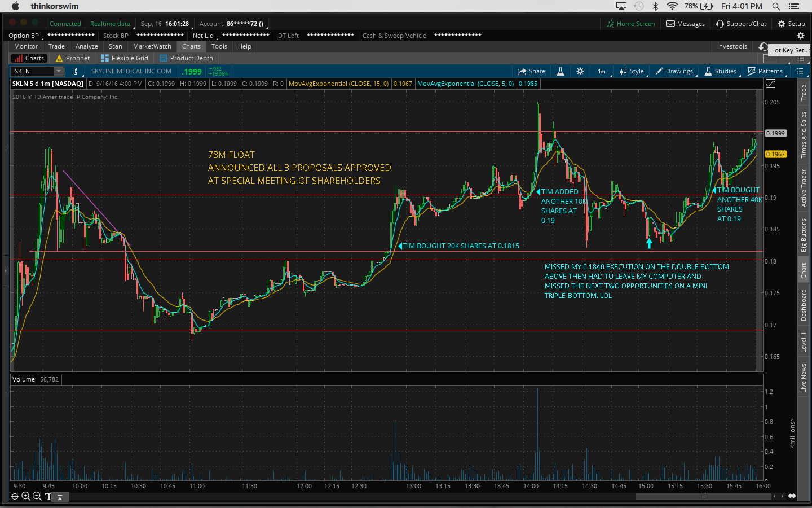The width and height of the screenshot is (812, 508).
Task: Go to the Analyze tab
Action: 87,46
